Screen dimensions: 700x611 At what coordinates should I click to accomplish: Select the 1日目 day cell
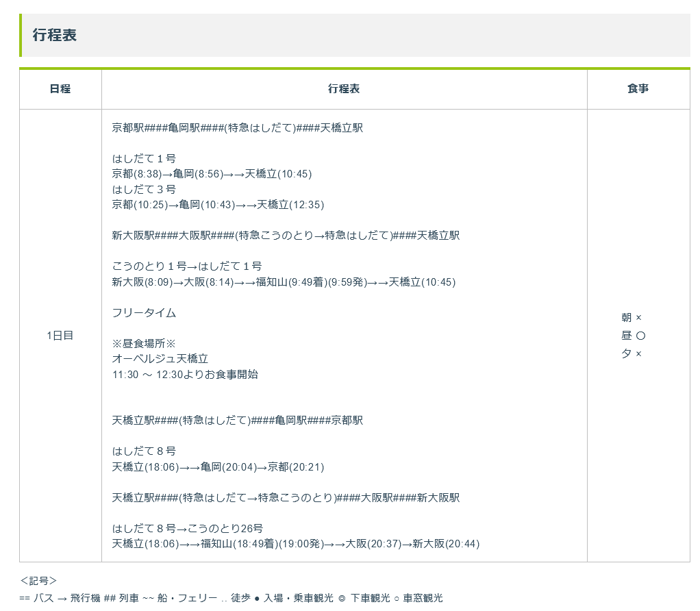point(60,336)
